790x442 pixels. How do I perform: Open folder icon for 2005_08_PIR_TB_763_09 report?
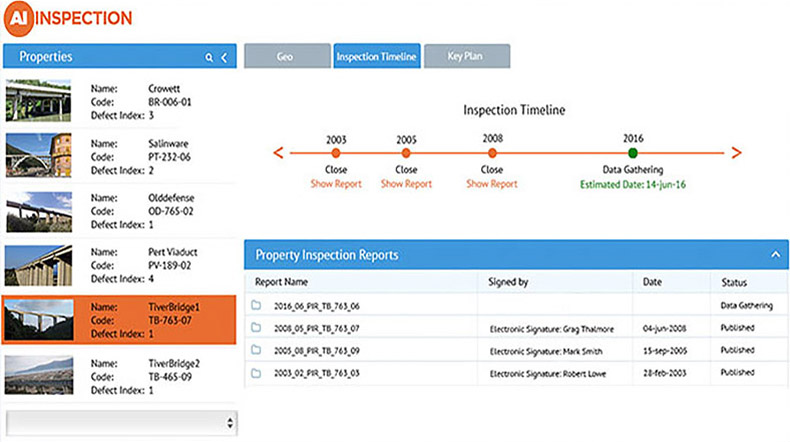coord(257,351)
